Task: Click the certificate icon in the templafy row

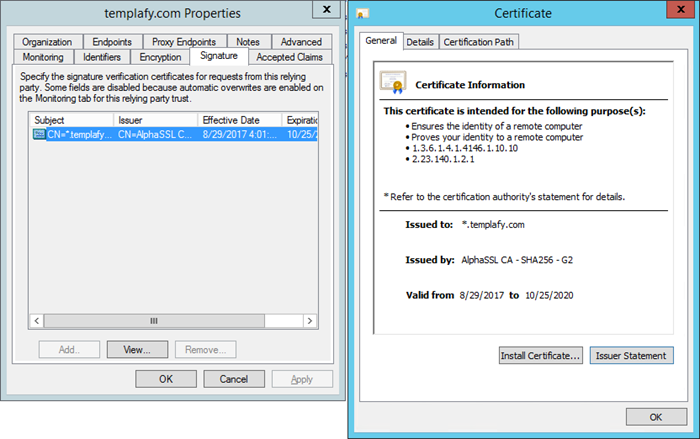Action: click(x=39, y=134)
